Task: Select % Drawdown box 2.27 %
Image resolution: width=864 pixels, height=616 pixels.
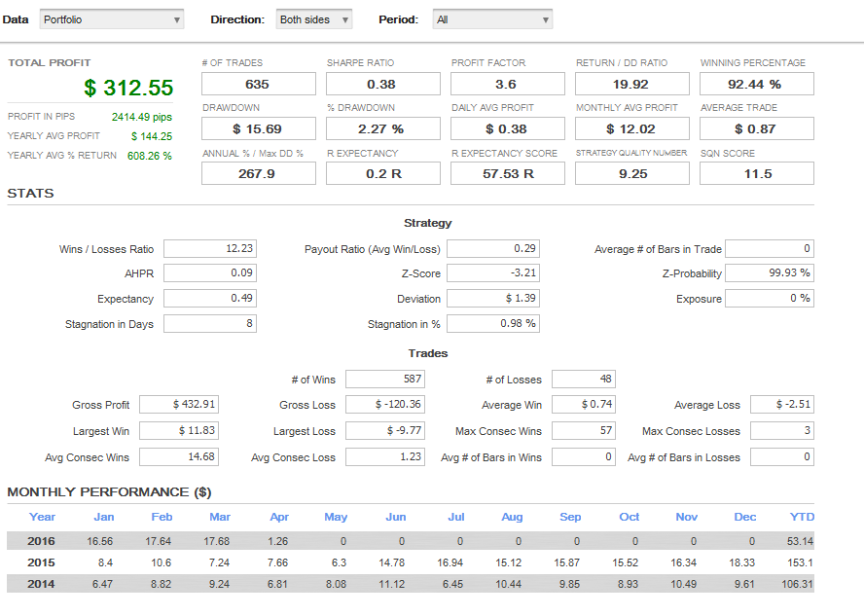Action: coord(383,128)
